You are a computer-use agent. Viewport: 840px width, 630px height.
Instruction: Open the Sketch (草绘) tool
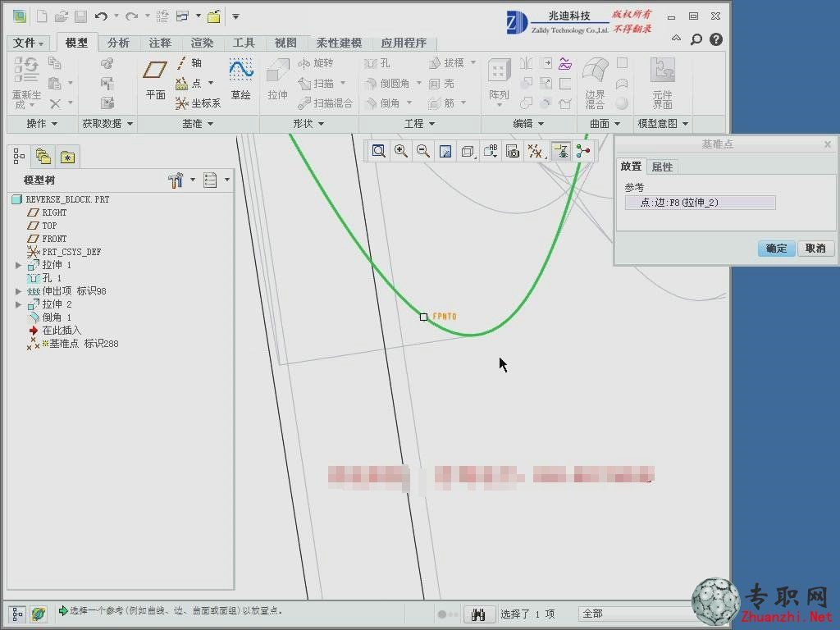[x=241, y=80]
